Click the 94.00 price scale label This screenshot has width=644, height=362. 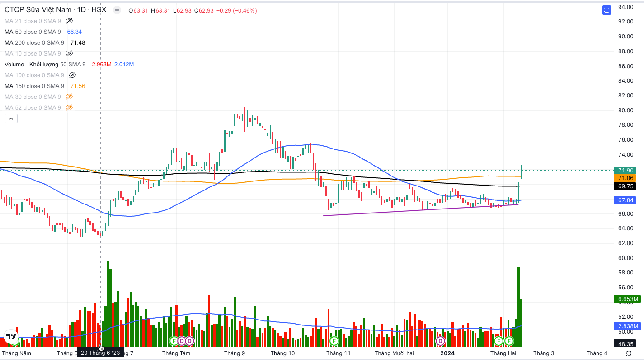coord(625,7)
